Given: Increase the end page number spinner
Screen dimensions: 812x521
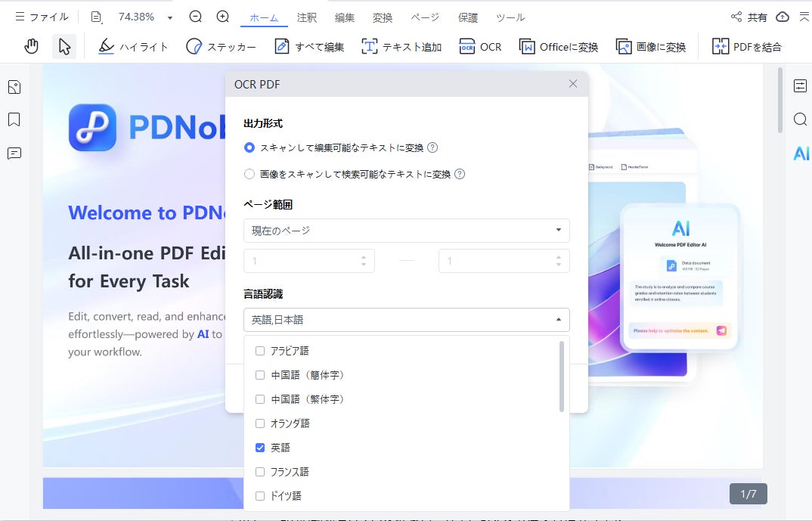Looking at the screenshot, I should click(x=558, y=257).
